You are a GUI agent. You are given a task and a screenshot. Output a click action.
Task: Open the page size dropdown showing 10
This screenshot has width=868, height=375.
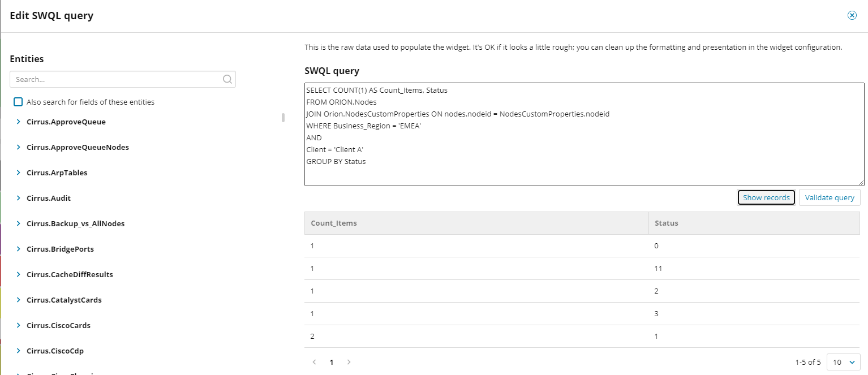[843, 362]
